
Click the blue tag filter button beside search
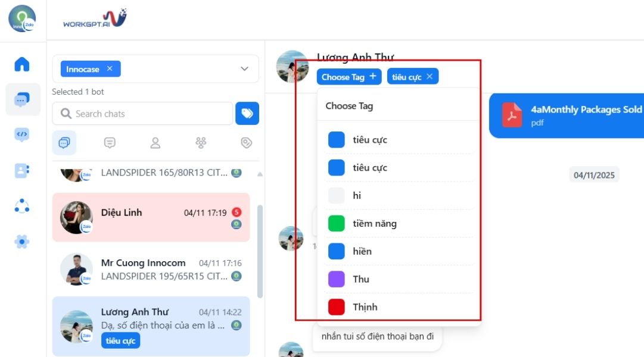point(247,113)
